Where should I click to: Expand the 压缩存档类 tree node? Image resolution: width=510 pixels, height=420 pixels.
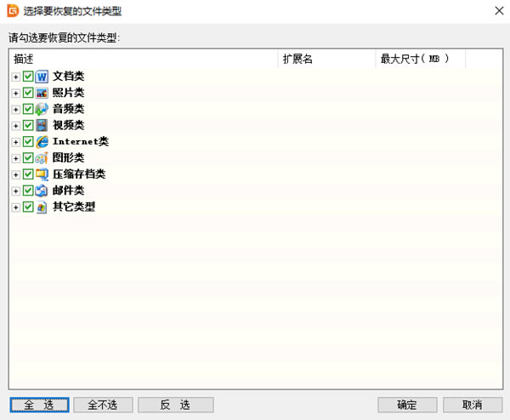[x=16, y=174]
